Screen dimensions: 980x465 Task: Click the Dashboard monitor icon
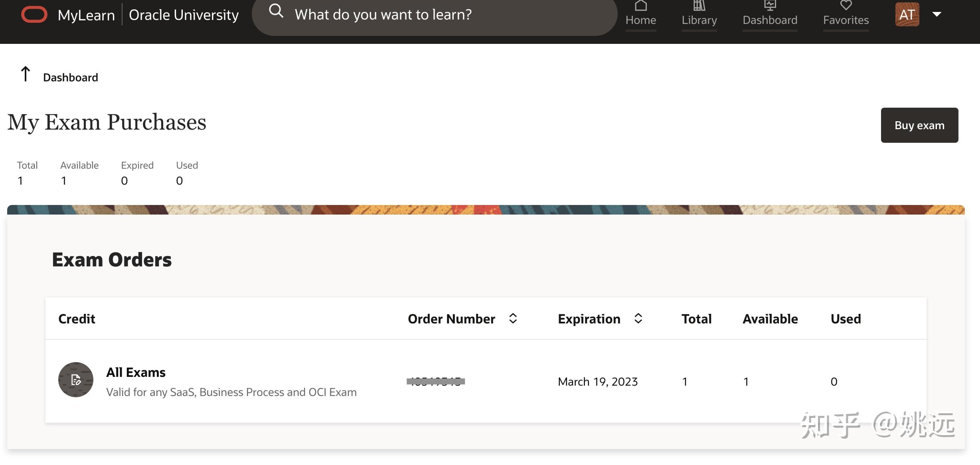pos(770,6)
